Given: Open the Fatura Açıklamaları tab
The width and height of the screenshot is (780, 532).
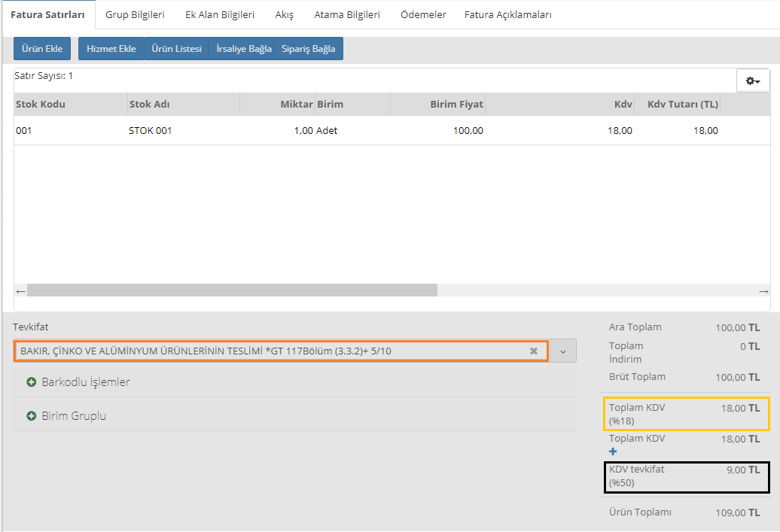Looking at the screenshot, I should (x=508, y=14).
